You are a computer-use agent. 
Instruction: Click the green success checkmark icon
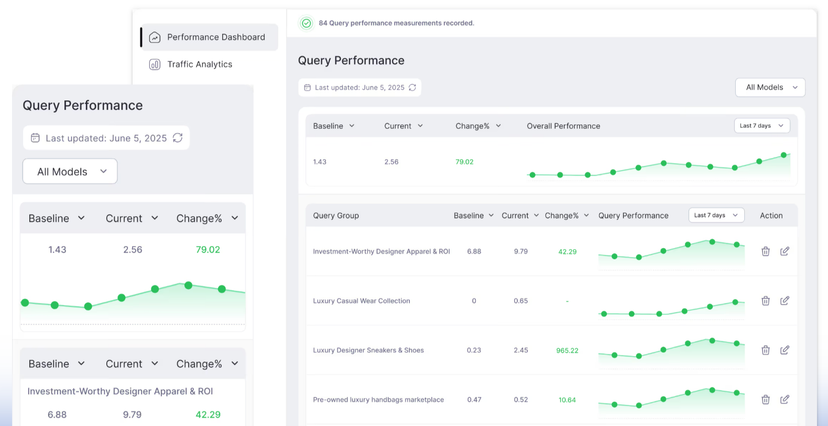click(x=306, y=23)
